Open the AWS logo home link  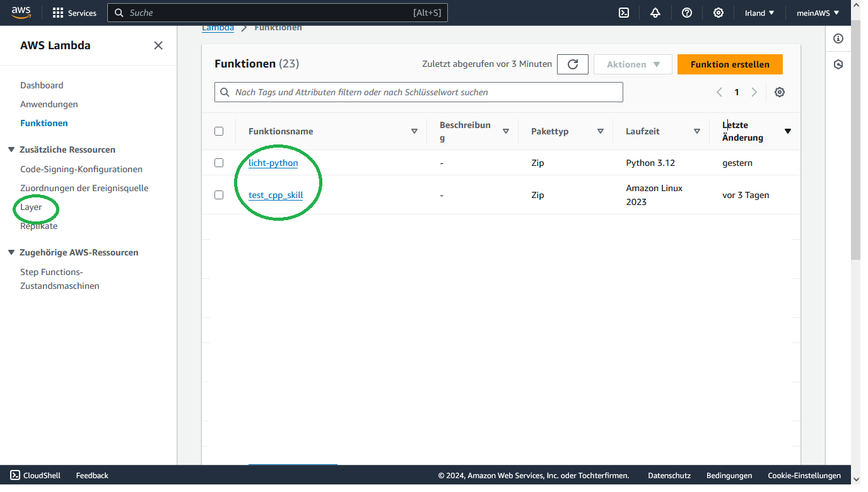click(21, 13)
